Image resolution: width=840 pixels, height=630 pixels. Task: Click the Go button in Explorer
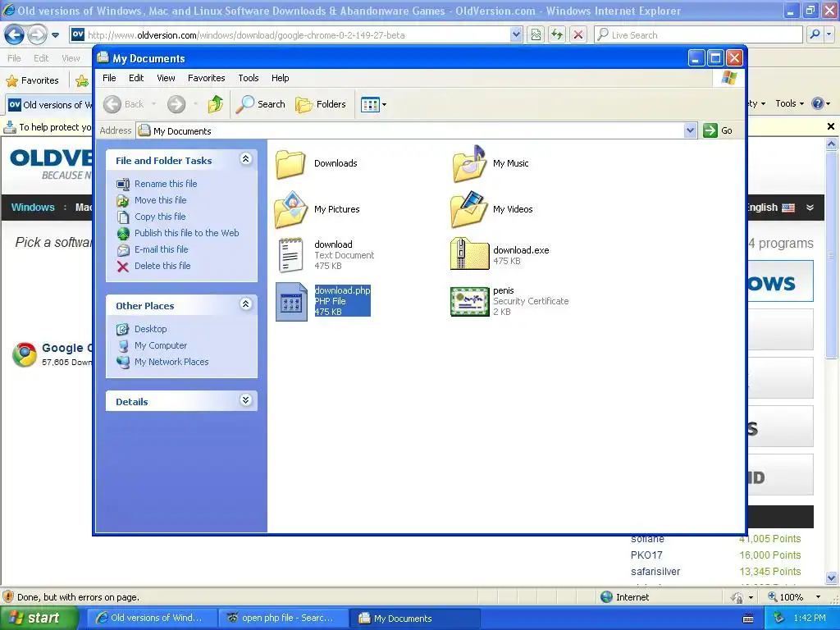pyautogui.click(x=719, y=130)
